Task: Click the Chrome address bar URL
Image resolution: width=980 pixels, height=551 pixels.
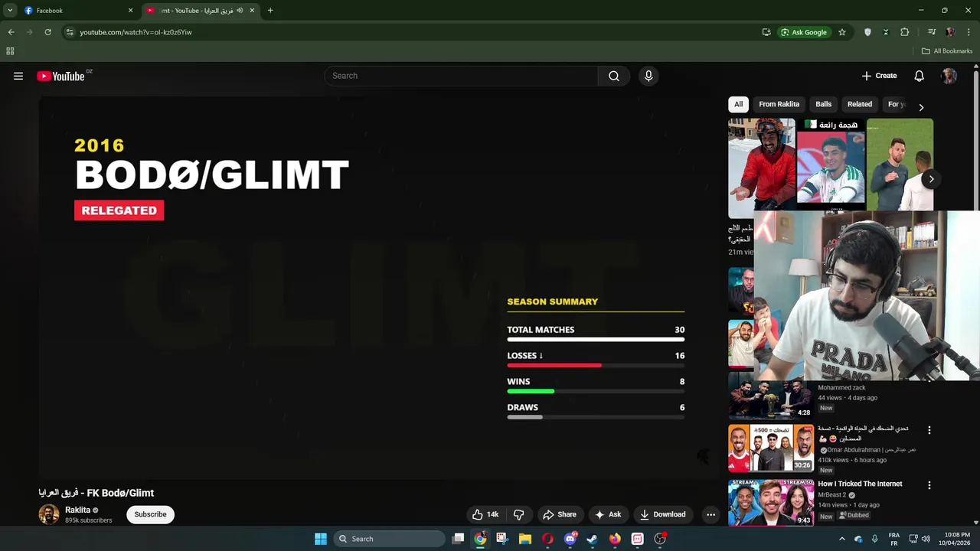Action: point(136,32)
